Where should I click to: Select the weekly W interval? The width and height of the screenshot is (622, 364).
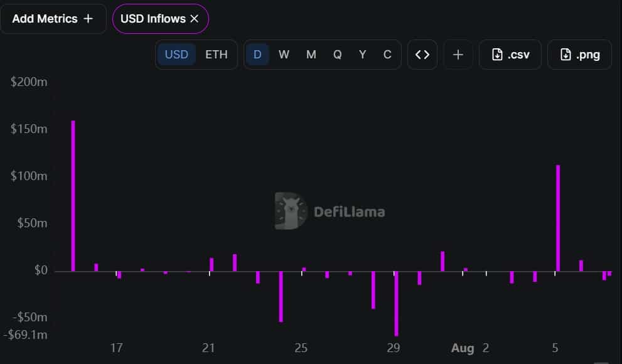[x=284, y=55]
